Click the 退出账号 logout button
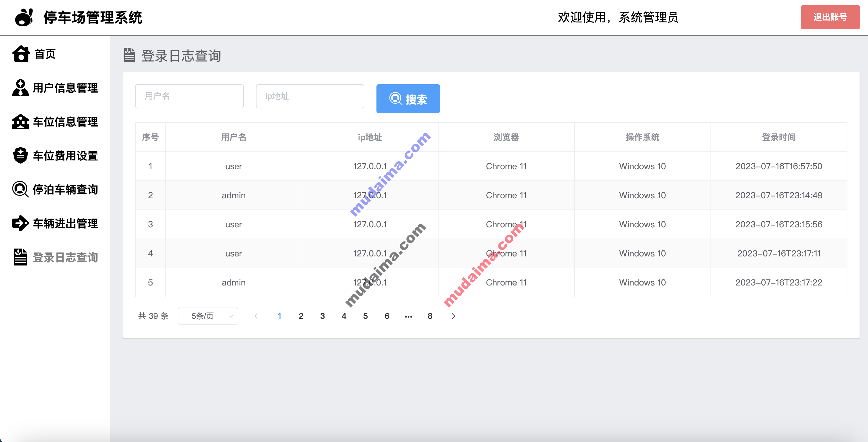The height and width of the screenshot is (442, 868). coord(830,17)
